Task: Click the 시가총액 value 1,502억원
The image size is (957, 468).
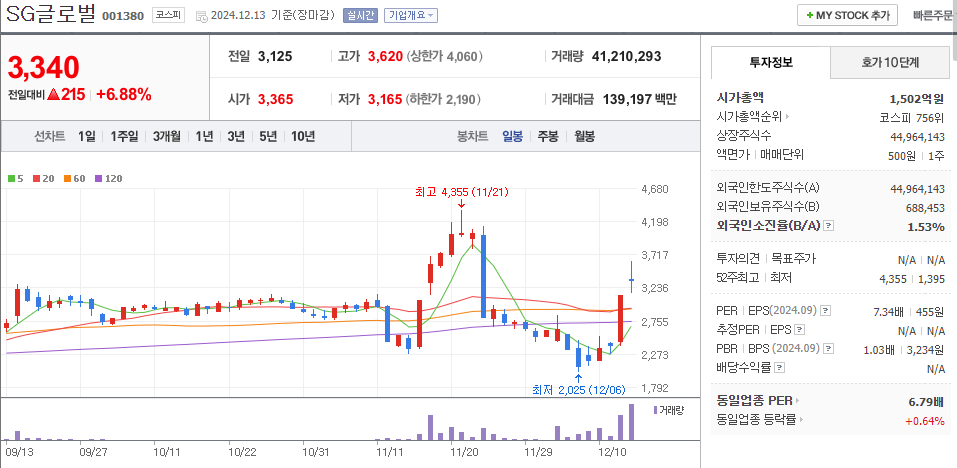Action: (917, 99)
